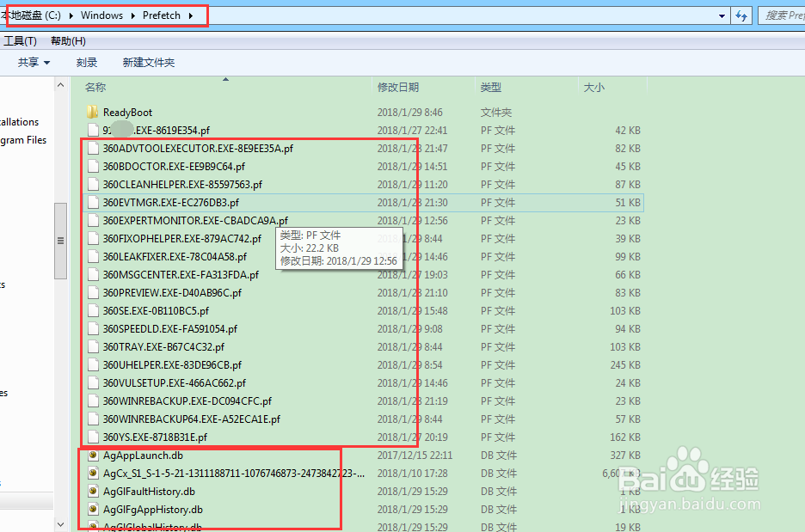Image resolution: width=805 pixels, height=532 pixels.
Task: Click the file icon of the EXE-8619E354.pf row
Action: click(93, 131)
